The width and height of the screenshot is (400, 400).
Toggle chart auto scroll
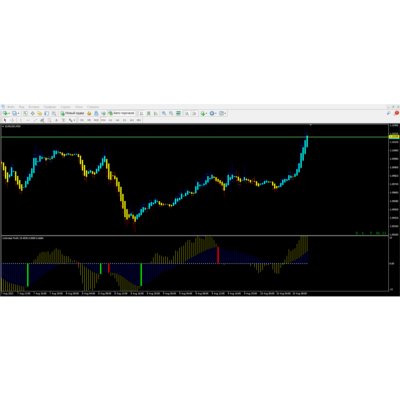coord(187,113)
